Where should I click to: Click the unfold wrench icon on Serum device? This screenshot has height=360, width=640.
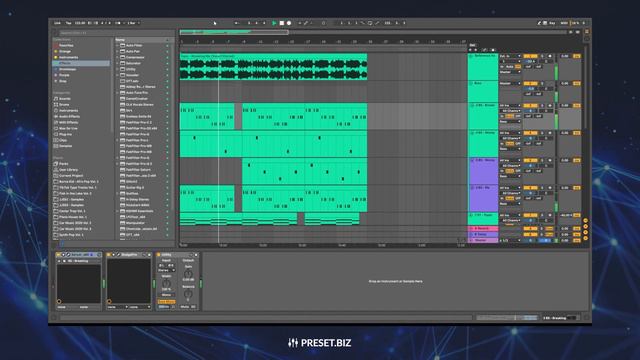coord(69,255)
